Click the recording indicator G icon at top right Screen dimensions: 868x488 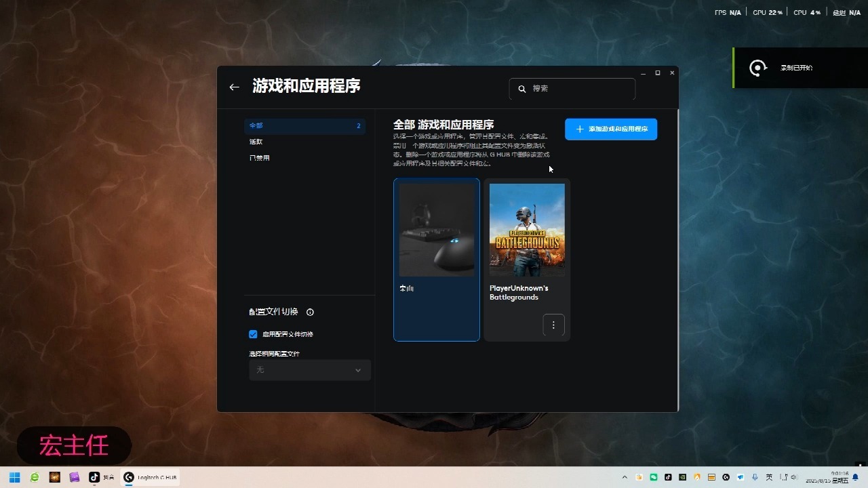point(757,68)
